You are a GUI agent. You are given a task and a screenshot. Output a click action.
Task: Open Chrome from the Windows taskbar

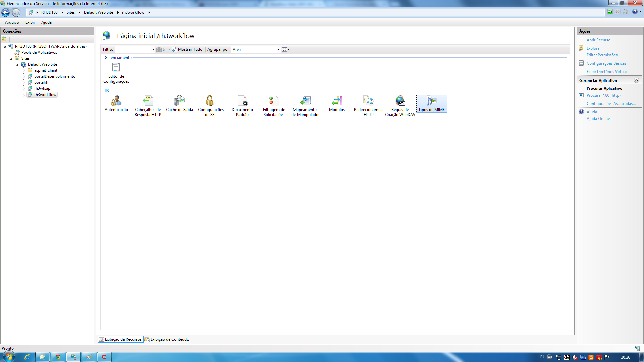point(58,357)
